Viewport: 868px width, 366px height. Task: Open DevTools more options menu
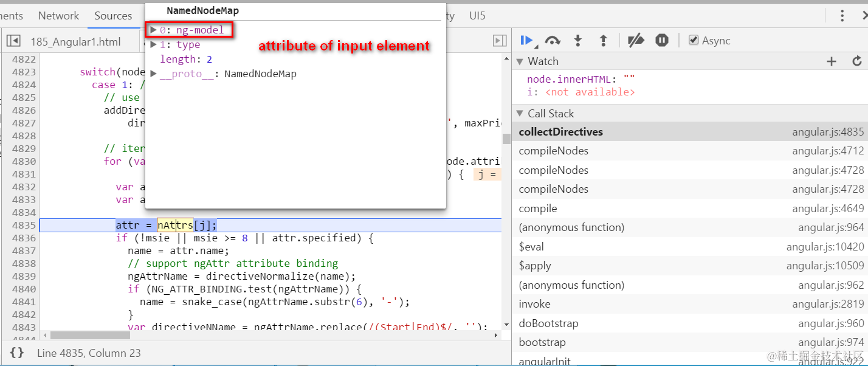[x=842, y=16]
